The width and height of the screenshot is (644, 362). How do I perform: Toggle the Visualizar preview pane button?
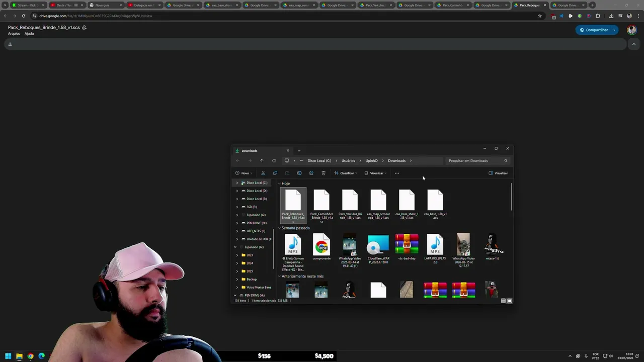tap(498, 173)
